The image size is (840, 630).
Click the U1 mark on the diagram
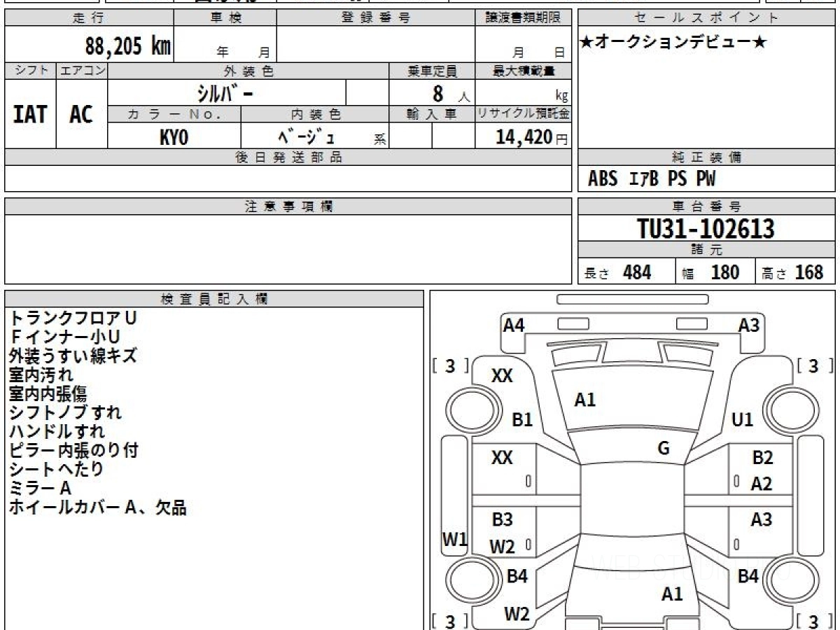coord(742,420)
